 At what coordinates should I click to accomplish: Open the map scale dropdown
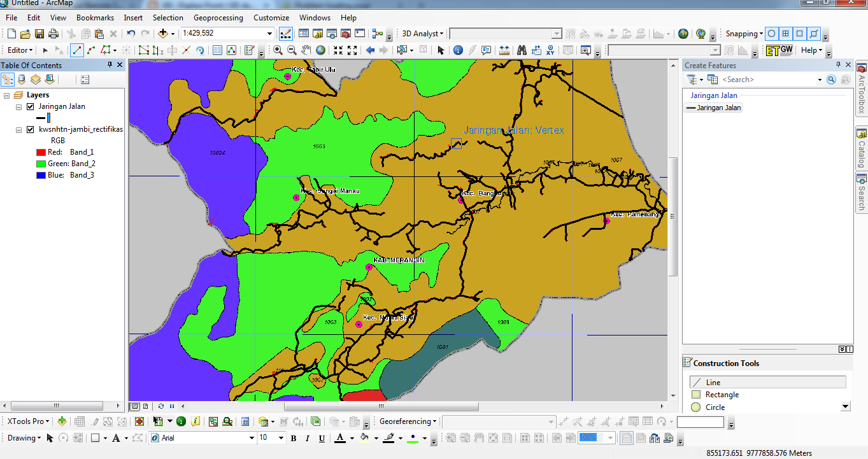[x=269, y=34]
